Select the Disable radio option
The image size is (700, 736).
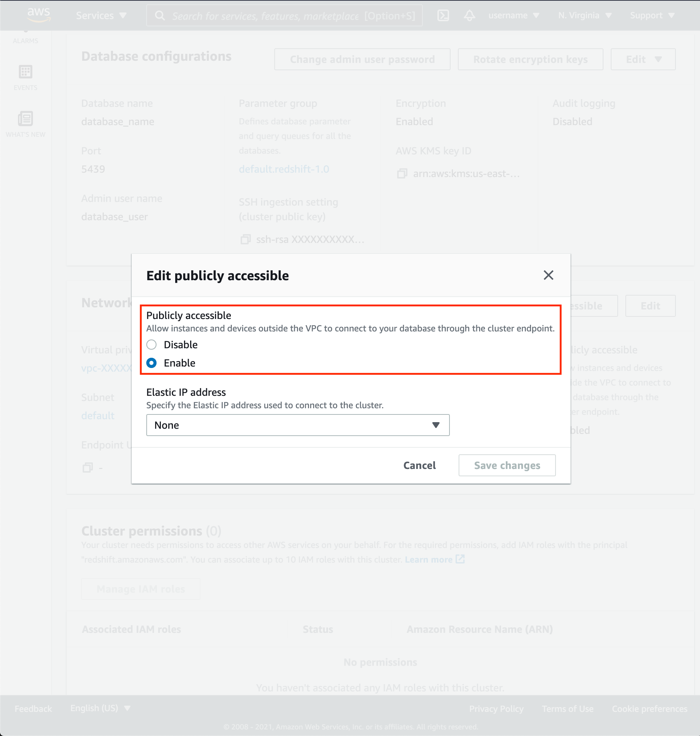tap(151, 345)
